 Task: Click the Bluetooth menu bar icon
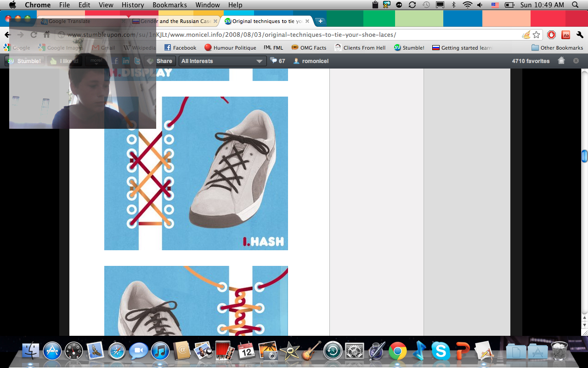pyautogui.click(x=453, y=5)
